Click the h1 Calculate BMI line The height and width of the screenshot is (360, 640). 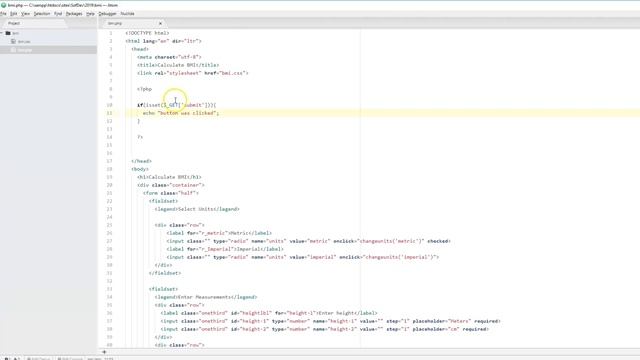pos(169,177)
